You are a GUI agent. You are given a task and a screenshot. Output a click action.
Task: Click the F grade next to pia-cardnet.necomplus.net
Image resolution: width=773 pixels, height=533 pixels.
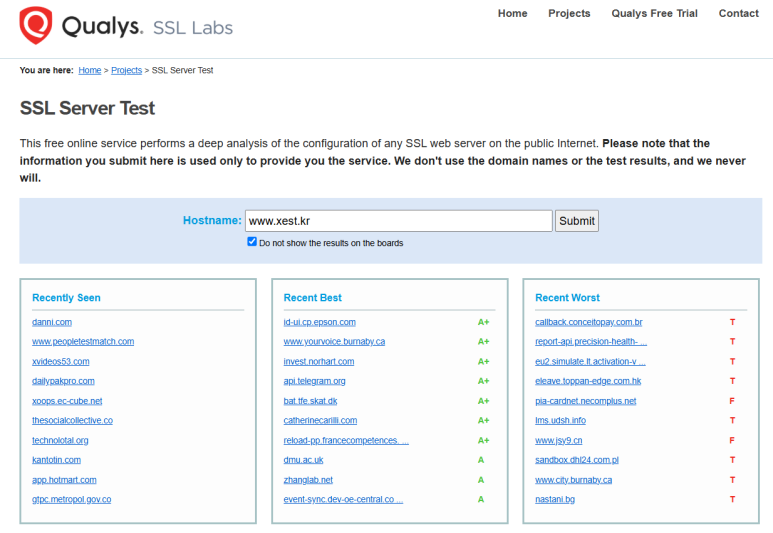click(x=732, y=401)
